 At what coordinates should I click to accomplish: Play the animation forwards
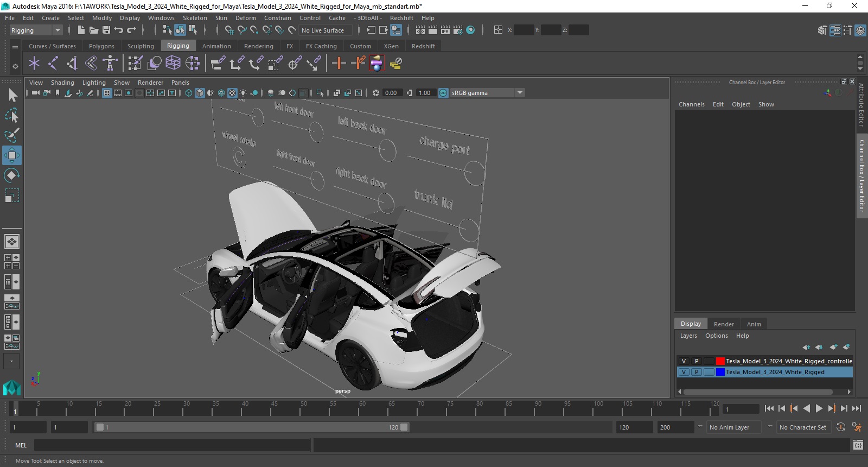(819, 408)
